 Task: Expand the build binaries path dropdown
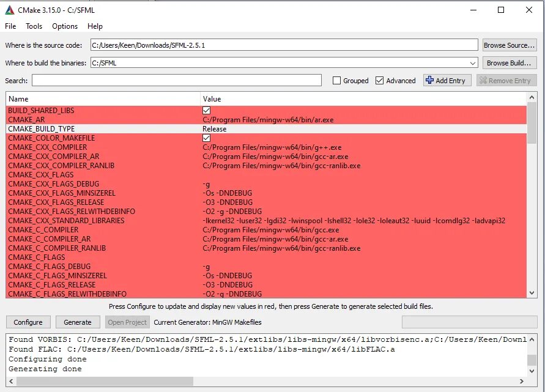(x=473, y=63)
